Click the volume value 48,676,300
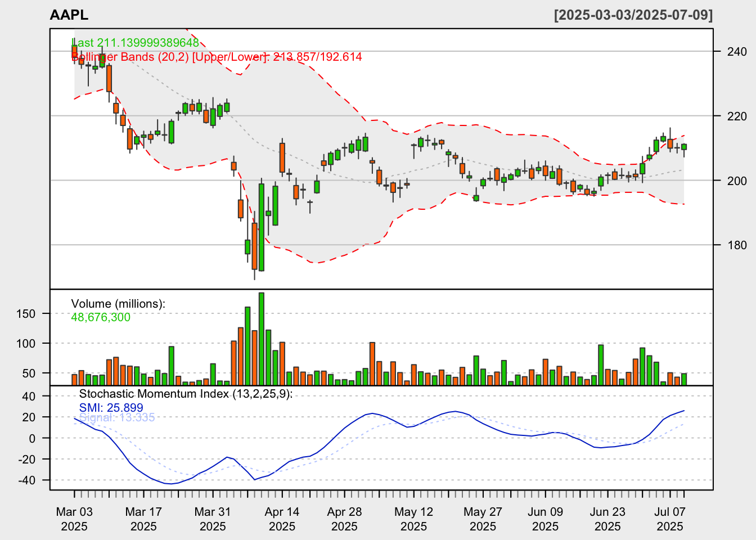Screen dimensions: 756x540 pos(101,317)
